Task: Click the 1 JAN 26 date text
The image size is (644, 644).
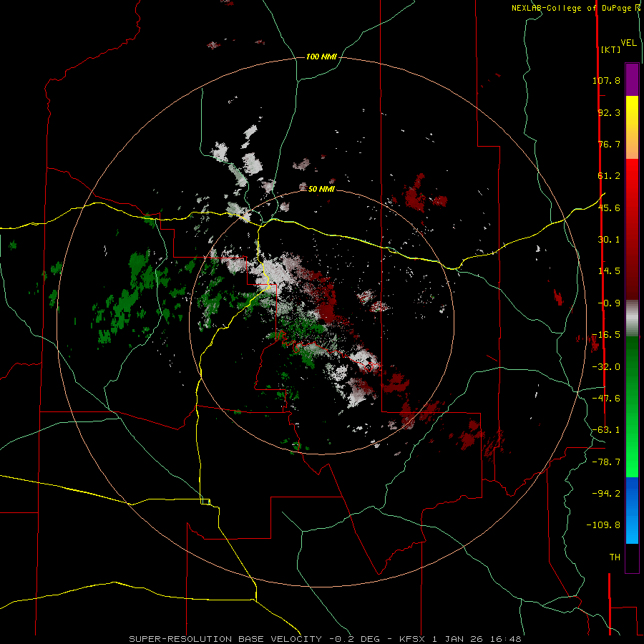Action: (x=459, y=639)
